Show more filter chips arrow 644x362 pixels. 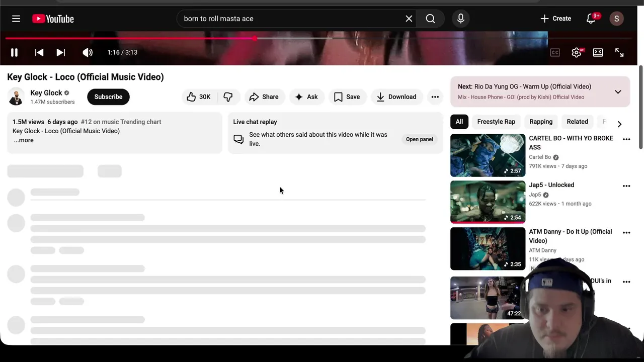coord(619,124)
